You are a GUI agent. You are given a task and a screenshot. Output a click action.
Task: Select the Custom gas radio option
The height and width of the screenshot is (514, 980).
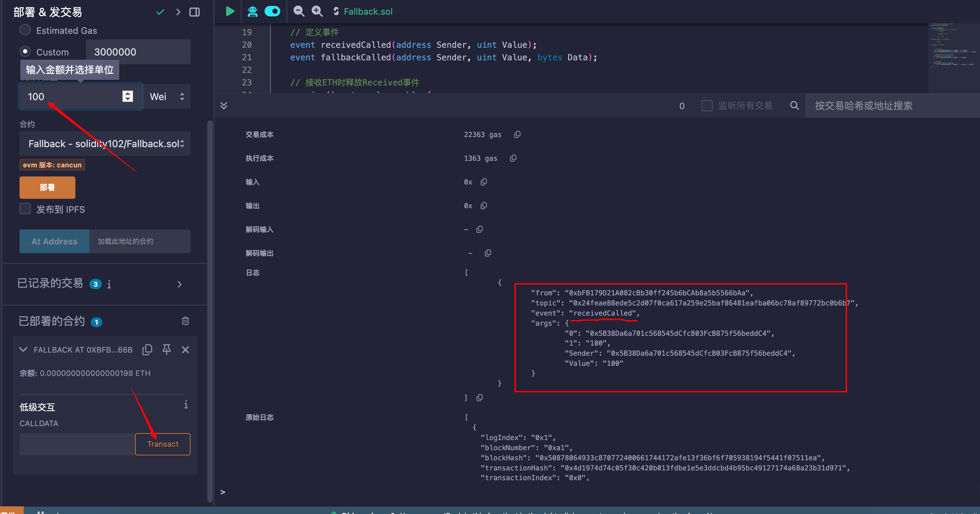(25, 51)
